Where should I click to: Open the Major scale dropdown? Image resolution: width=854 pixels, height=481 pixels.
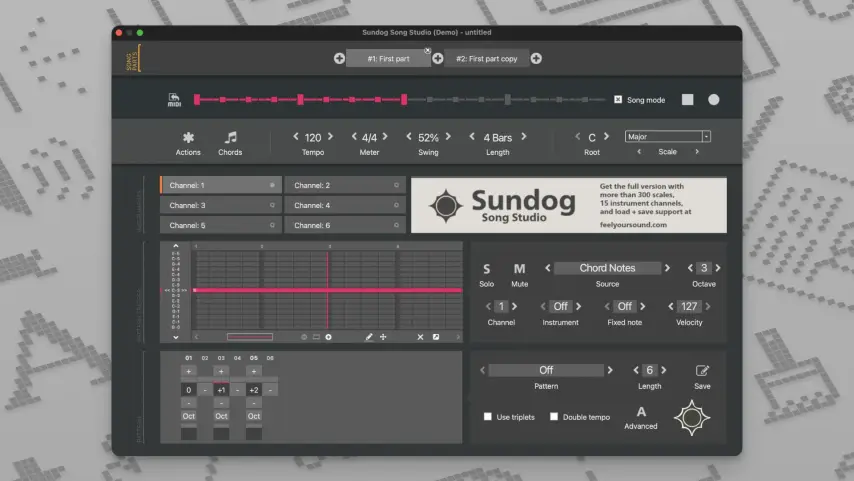(667, 137)
